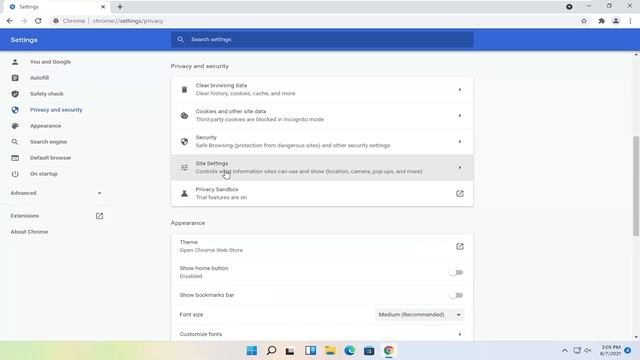This screenshot has width=640, height=360.
Task: Open Security settings row
Action: (322, 141)
